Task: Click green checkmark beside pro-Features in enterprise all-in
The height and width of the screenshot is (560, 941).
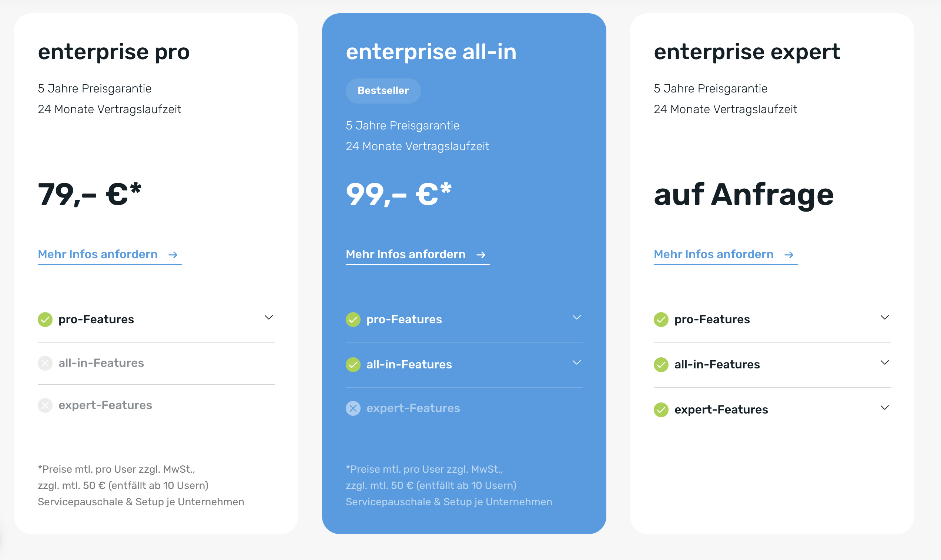Action: click(x=353, y=320)
